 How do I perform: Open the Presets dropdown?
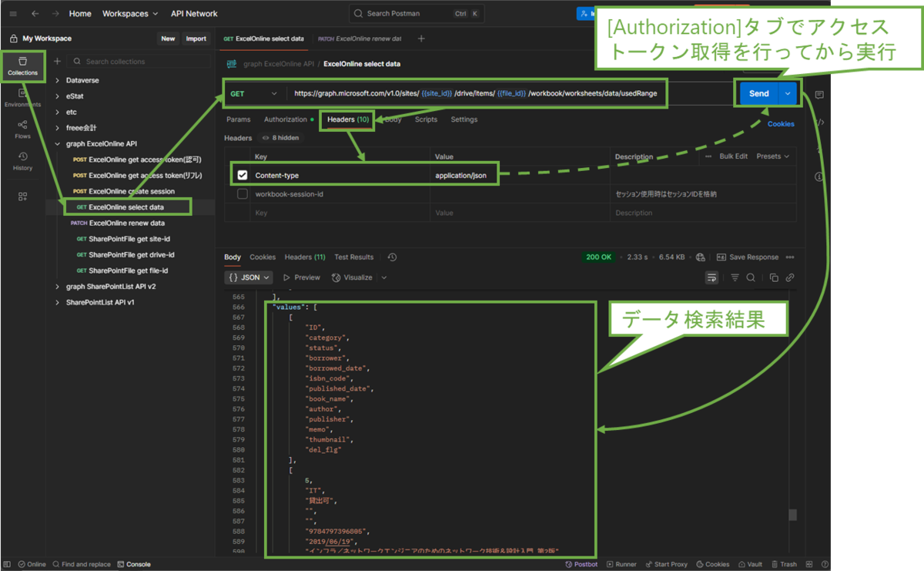(x=773, y=156)
